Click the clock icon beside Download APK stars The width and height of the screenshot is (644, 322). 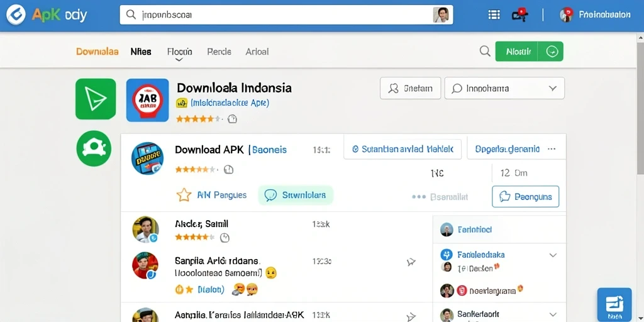[x=228, y=169]
